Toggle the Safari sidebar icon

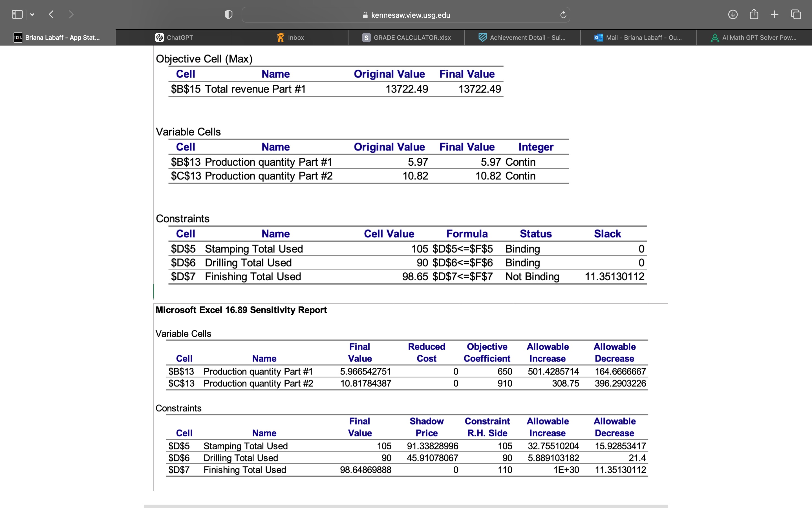(17, 14)
